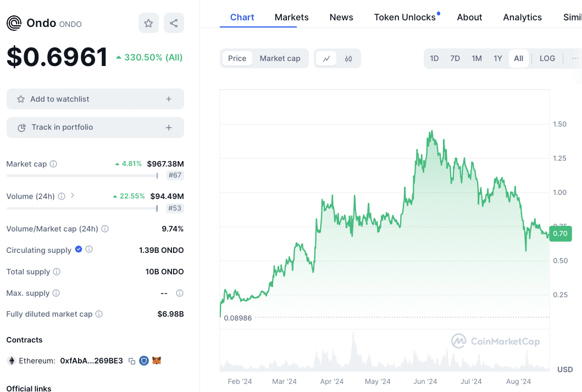Set chart range to 1Y
Viewport: 582px width, 392px height.
(498, 58)
